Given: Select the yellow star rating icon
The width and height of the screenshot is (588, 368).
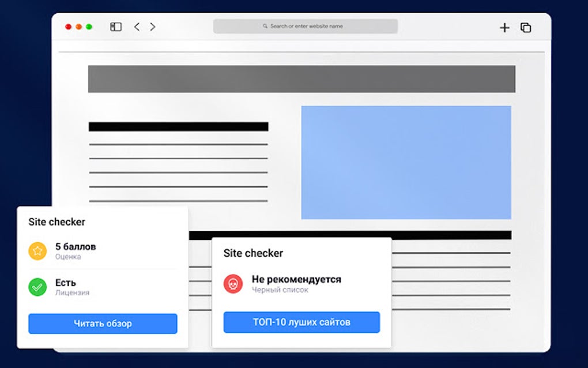Looking at the screenshot, I should (x=37, y=250).
